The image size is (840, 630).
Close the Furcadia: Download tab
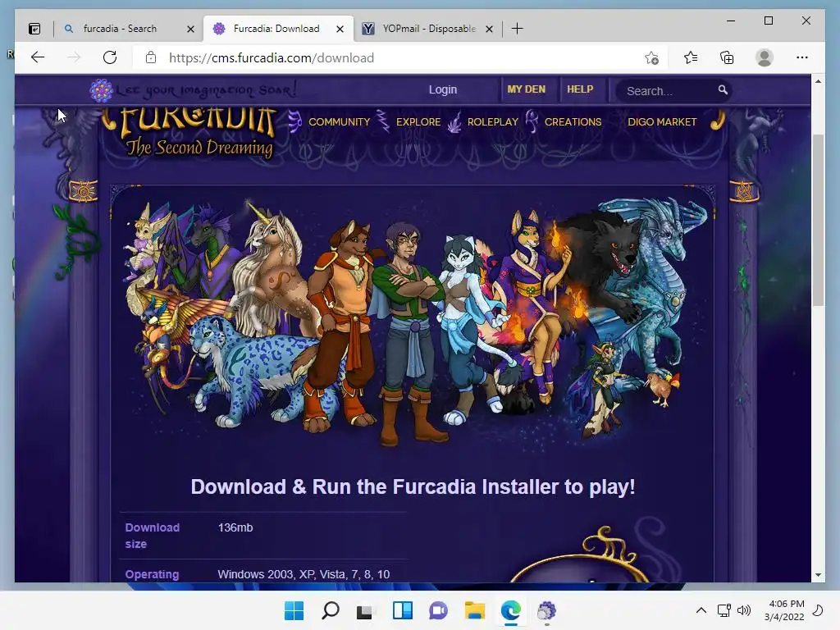point(340,29)
